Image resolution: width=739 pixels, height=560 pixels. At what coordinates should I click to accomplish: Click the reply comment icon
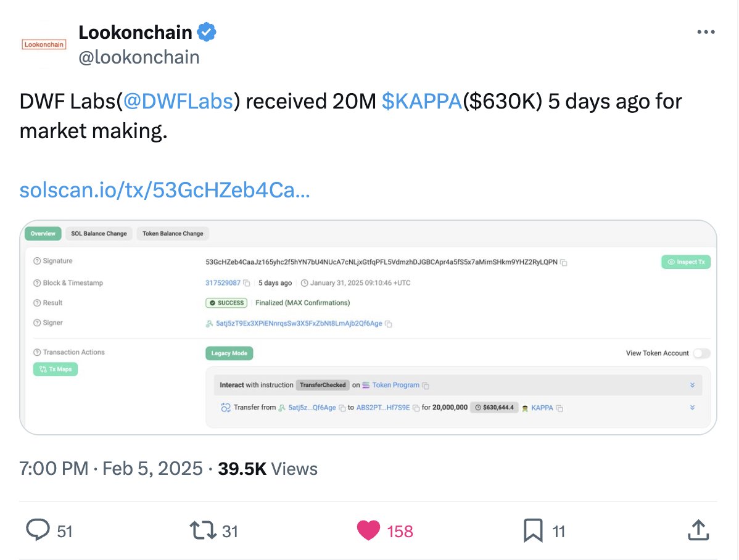38,530
